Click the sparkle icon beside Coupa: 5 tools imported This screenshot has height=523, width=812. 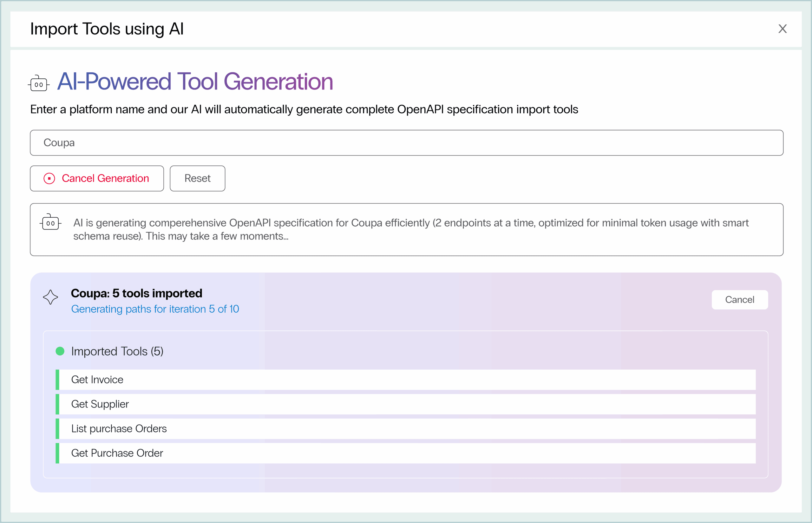(50, 297)
